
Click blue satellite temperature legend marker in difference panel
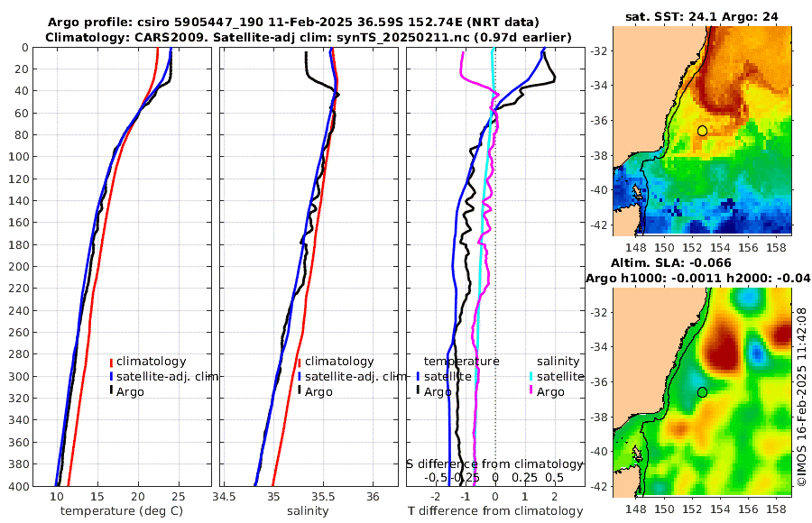pyautogui.click(x=418, y=377)
